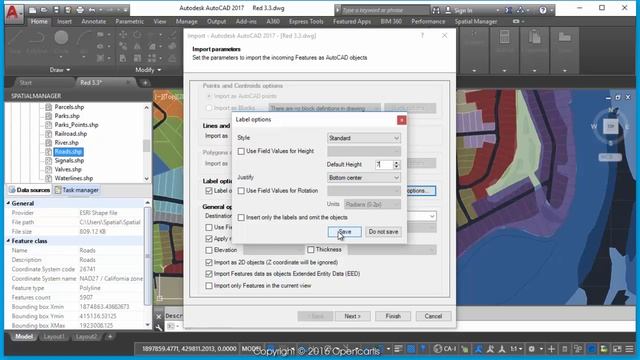
Task: Select the Polyline tool in Draw panel
Action: coord(37,38)
